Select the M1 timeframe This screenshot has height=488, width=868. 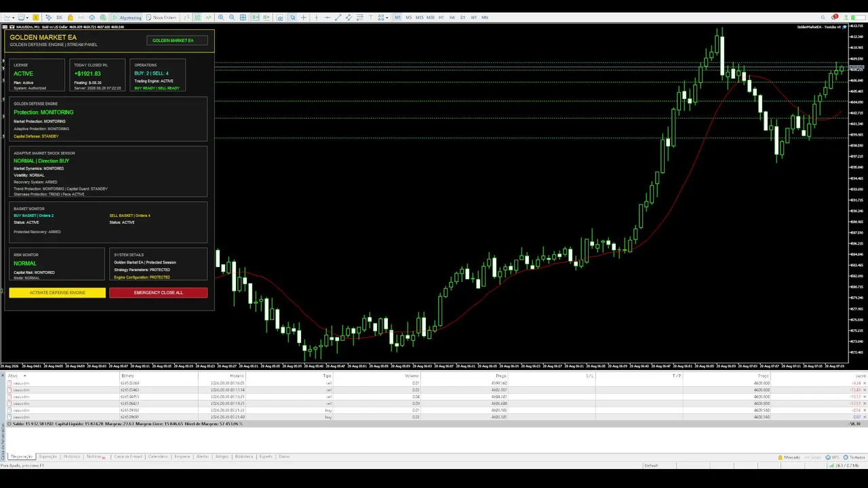398,18
